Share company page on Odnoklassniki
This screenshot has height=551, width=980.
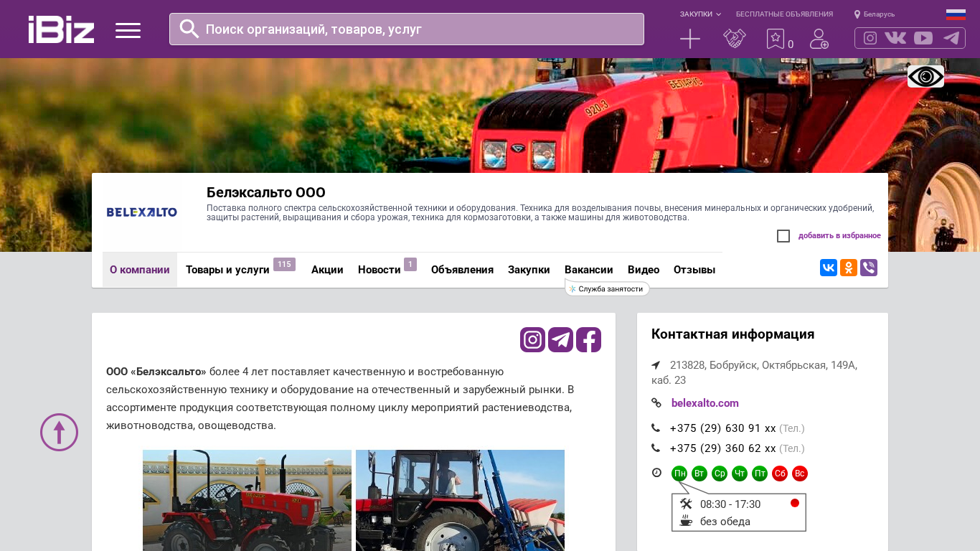(849, 268)
